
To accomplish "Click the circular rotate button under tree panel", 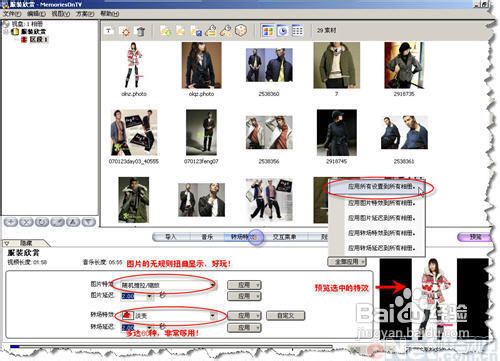I will click(42, 222).
